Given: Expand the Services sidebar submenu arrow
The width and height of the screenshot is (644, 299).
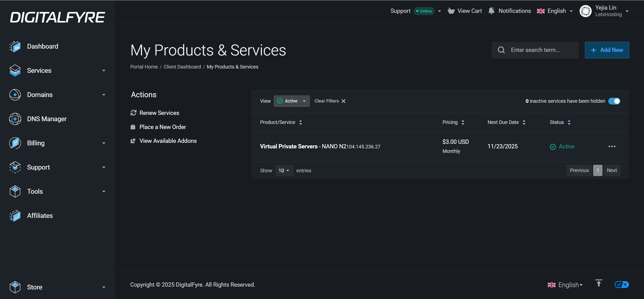Looking at the screenshot, I should [104, 71].
